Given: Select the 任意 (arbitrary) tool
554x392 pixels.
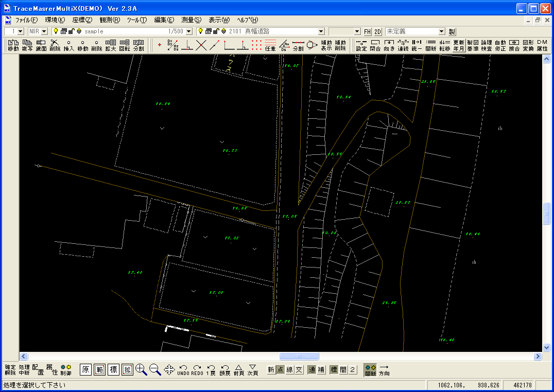Looking at the screenshot, I should 270,45.
